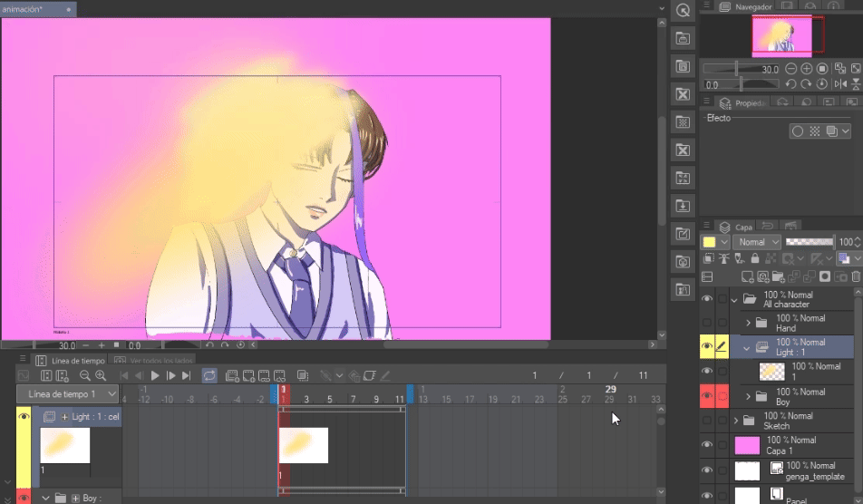
Task: Select the Línea de tiempo tab
Action: click(x=77, y=361)
